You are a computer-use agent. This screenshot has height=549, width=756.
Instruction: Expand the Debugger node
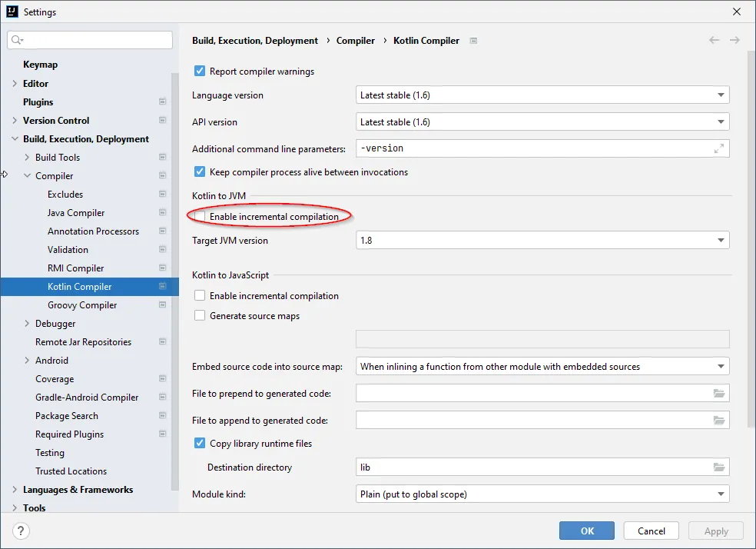click(x=27, y=323)
